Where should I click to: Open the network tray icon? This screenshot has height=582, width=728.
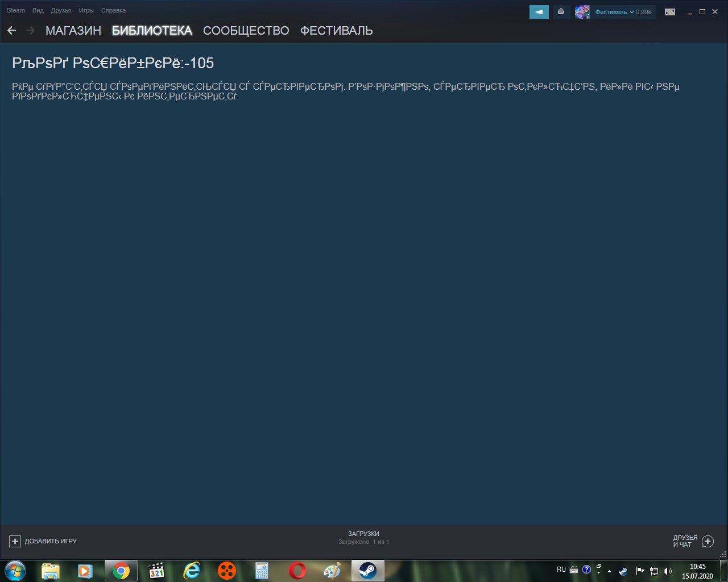pos(654,571)
